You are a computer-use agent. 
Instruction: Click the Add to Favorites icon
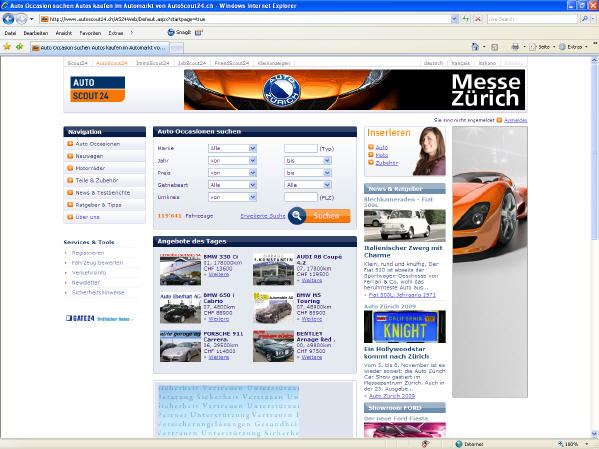19,47
